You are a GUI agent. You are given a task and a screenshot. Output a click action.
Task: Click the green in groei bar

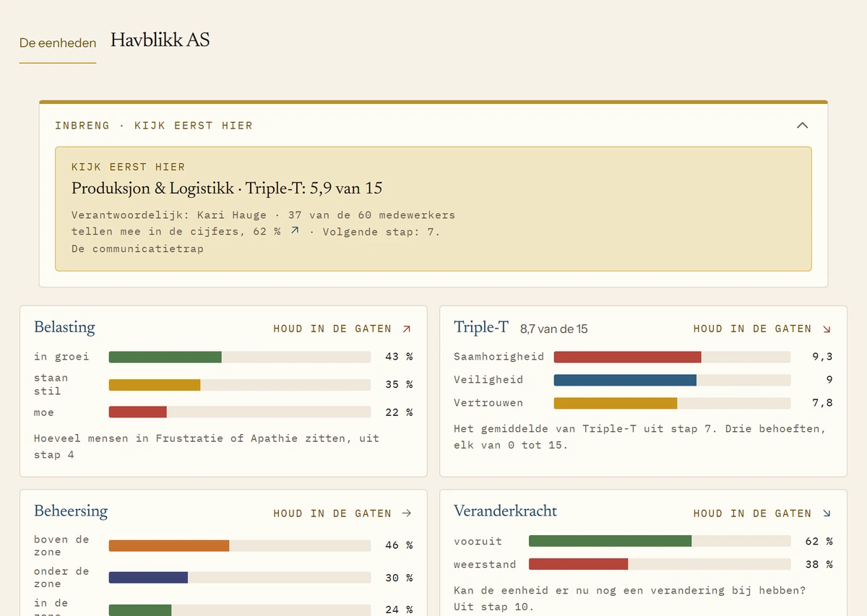tap(165, 357)
